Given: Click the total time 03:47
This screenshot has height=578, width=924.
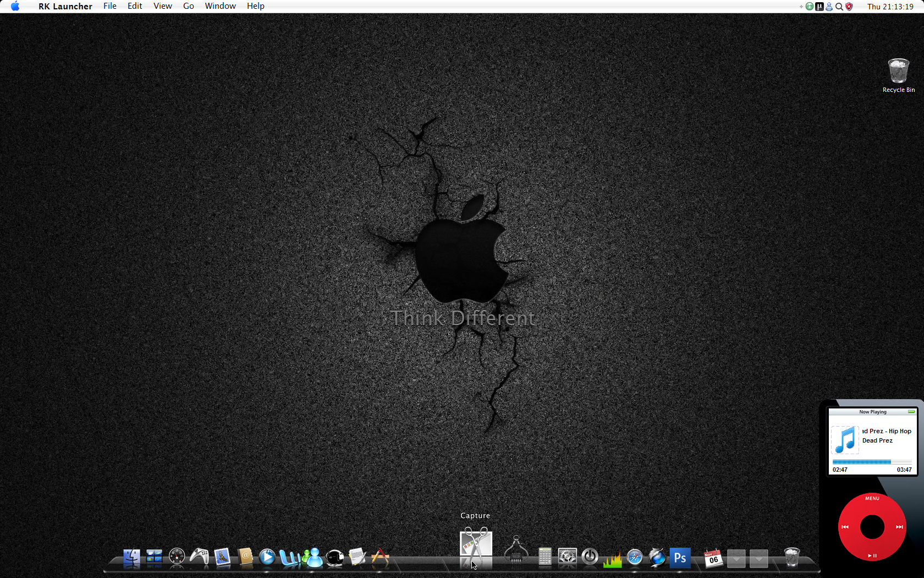Looking at the screenshot, I should click(904, 470).
